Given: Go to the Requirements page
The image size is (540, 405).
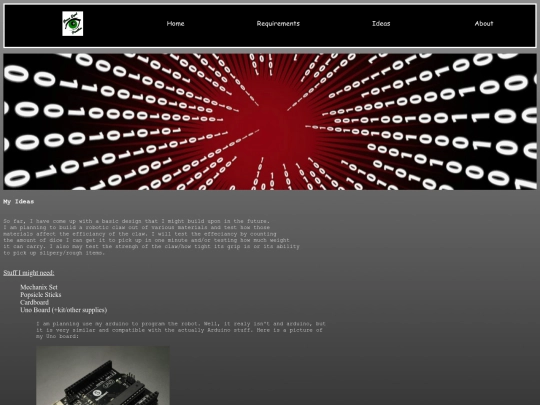Looking at the screenshot, I should point(278,24).
